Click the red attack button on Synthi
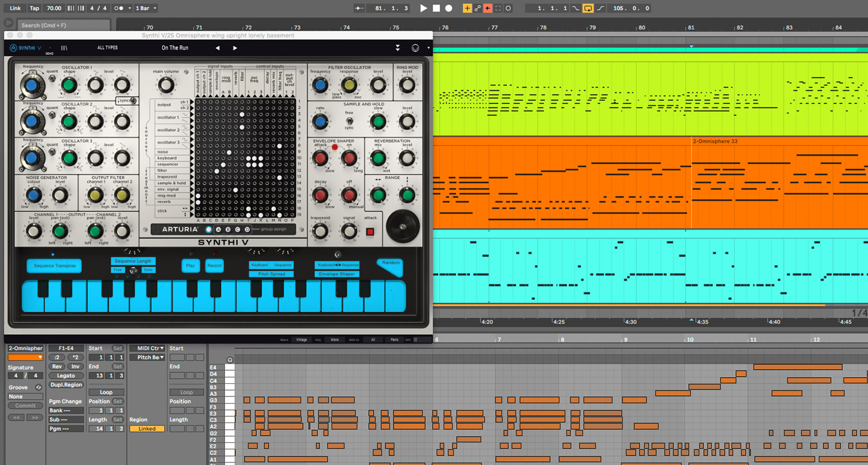 [x=370, y=231]
